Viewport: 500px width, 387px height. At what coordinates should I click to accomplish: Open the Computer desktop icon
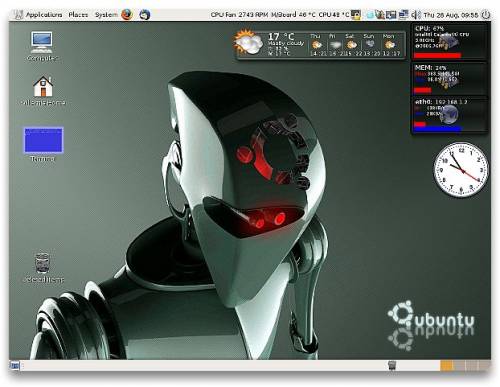[x=42, y=46]
